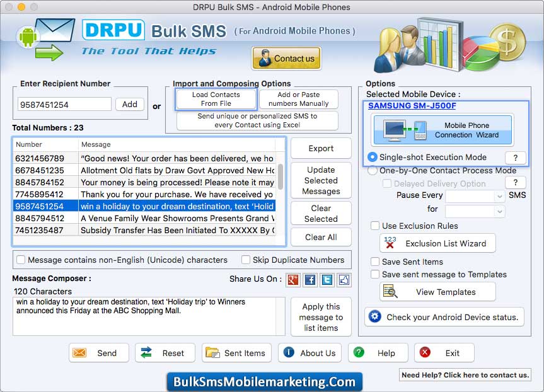Click the folder icon on Sent Items

pyautogui.click(x=212, y=353)
